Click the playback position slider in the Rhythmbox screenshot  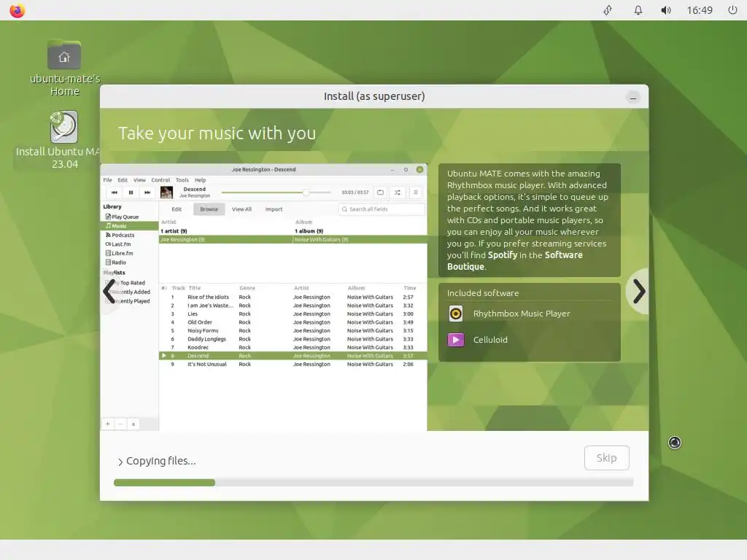[x=276, y=192]
